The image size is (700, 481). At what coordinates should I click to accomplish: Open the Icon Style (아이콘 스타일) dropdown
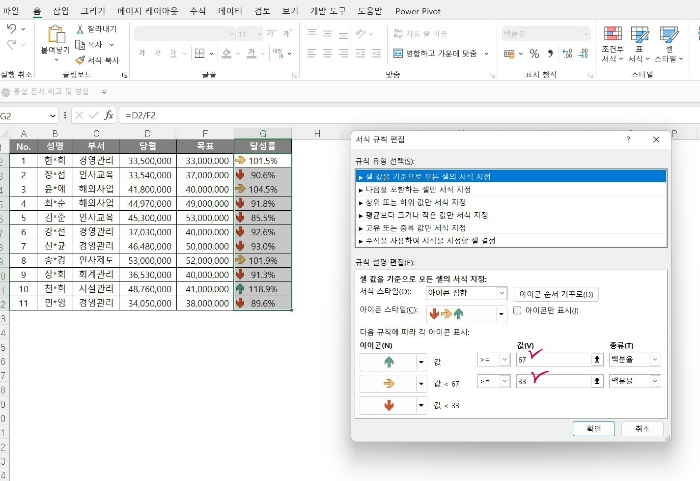coord(501,314)
